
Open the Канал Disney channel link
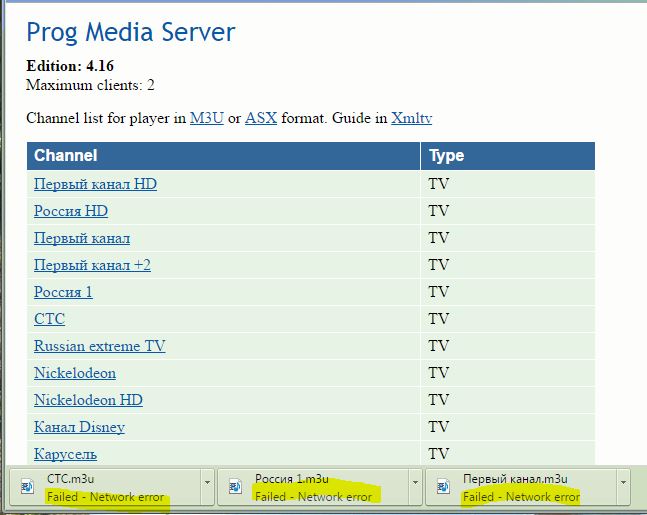(79, 427)
